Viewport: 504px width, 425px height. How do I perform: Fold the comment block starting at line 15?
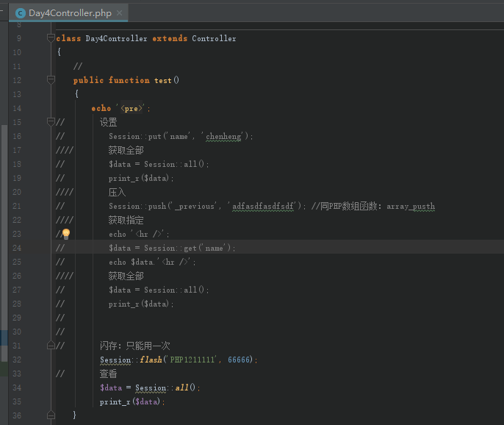tap(51, 122)
